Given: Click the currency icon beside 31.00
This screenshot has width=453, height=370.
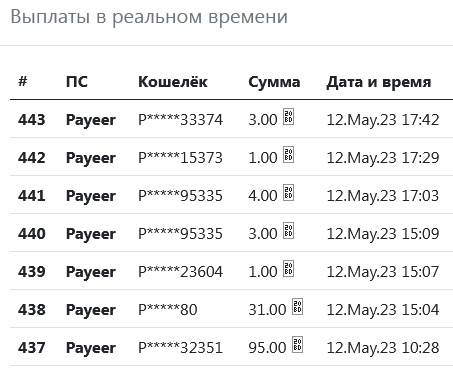Looking at the screenshot, I should pyautogui.click(x=297, y=307).
